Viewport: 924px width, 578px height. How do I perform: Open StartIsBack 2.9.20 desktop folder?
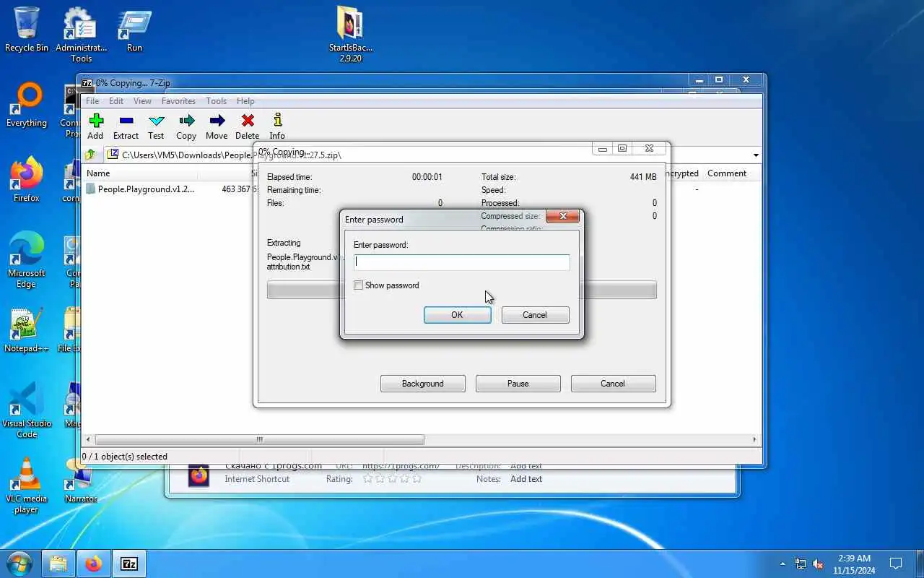click(350, 35)
